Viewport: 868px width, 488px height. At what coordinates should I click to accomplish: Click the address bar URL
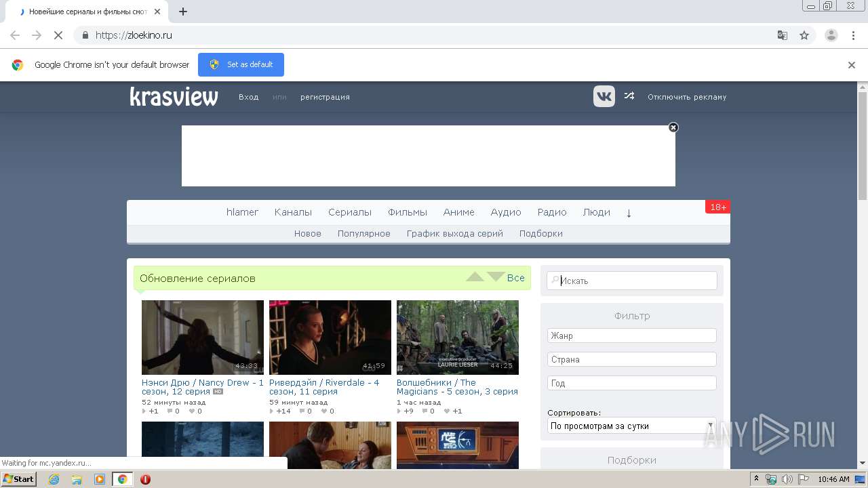tap(134, 35)
